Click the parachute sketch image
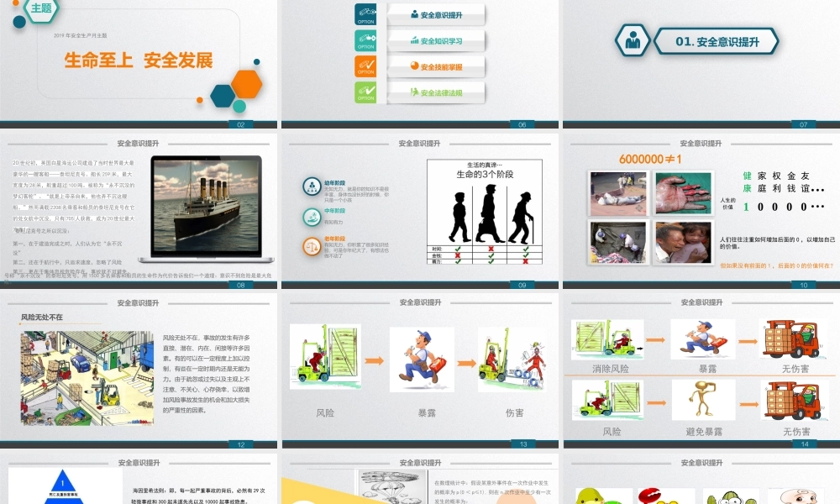Image resolution: width=840 pixels, height=504 pixels. tap(391, 487)
